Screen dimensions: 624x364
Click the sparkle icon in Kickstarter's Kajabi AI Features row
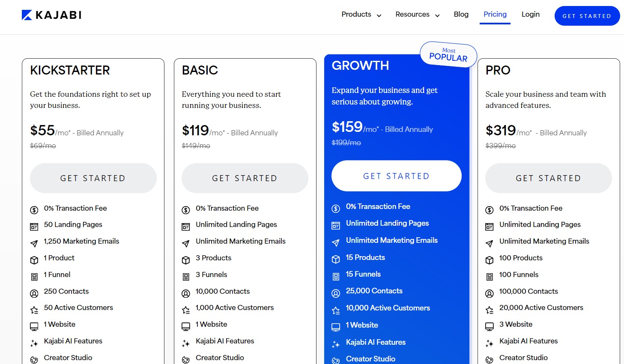click(x=34, y=343)
